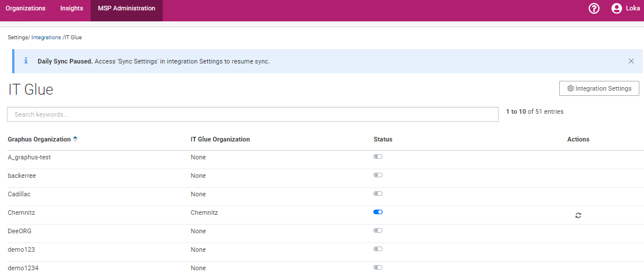Switch to the Insights tab
Image resolution: width=644 pixels, height=276 pixels.
[72, 8]
